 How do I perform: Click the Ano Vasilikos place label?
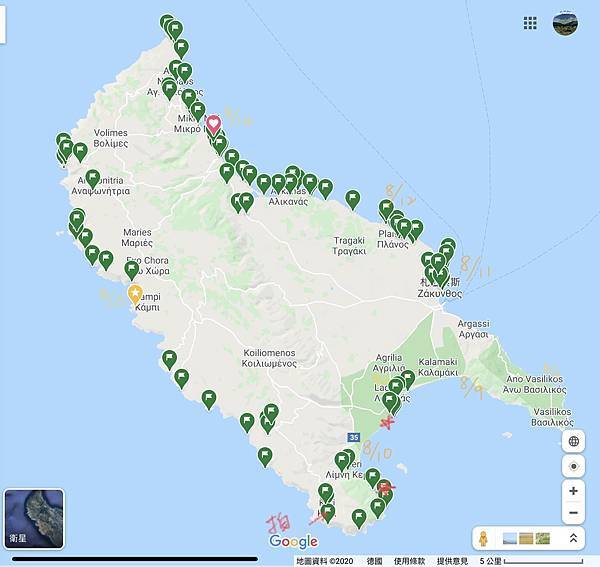coord(534,384)
